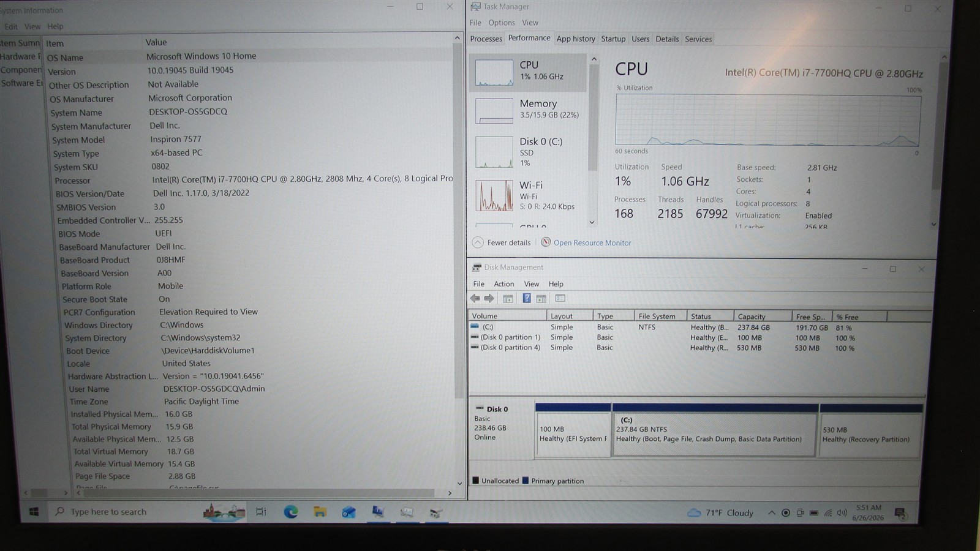Toggle the action pane icon in Disk Management
The image size is (980, 551).
pos(541,299)
